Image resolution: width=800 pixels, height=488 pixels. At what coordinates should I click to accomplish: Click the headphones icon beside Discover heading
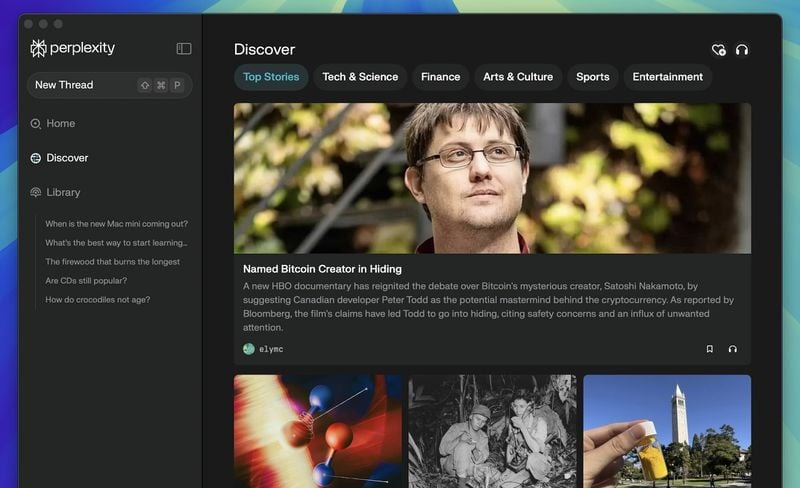742,50
